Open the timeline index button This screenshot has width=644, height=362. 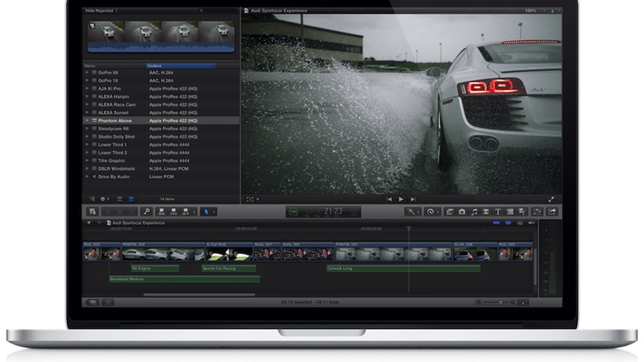pyautogui.click(x=93, y=302)
